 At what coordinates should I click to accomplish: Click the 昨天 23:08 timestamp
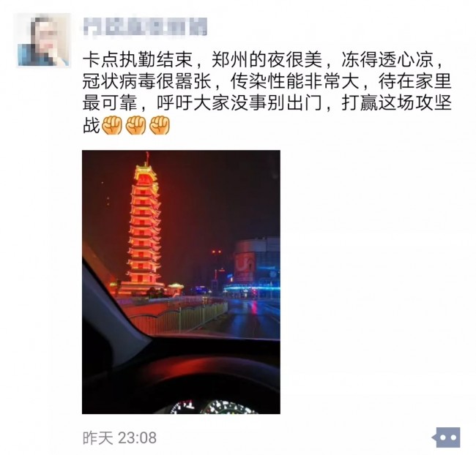pyautogui.click(x=119, y=437)
